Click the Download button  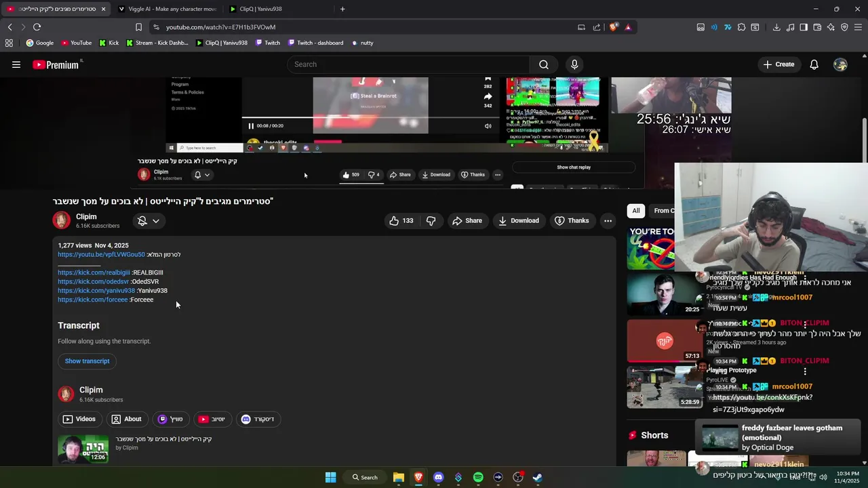(x=518, y=220)
